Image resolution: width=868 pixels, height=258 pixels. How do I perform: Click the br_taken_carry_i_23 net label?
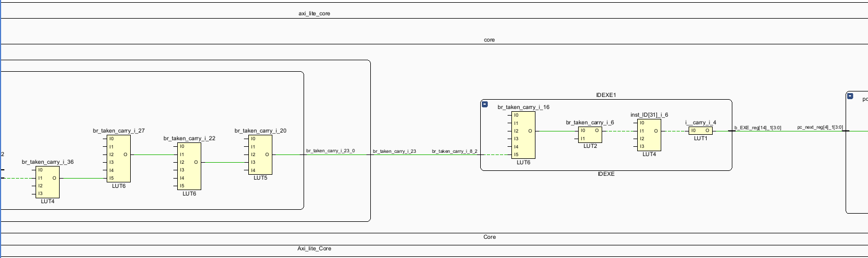[x=394, y=151]
